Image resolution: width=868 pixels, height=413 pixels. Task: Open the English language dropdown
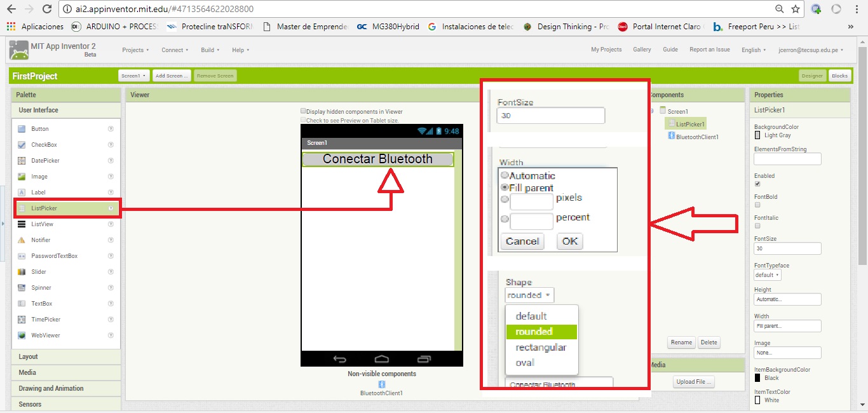click(x=754, y=50)
